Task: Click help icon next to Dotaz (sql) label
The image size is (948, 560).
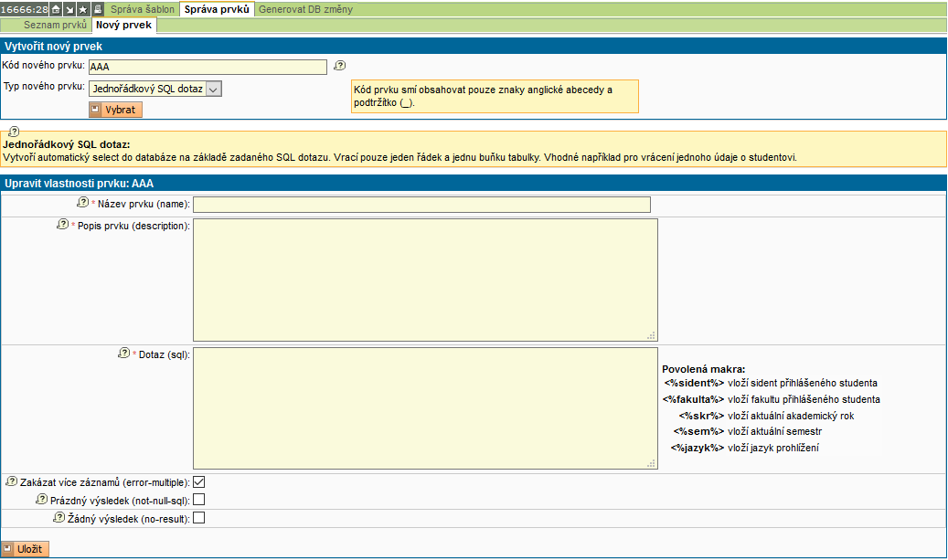Action: 125,354
